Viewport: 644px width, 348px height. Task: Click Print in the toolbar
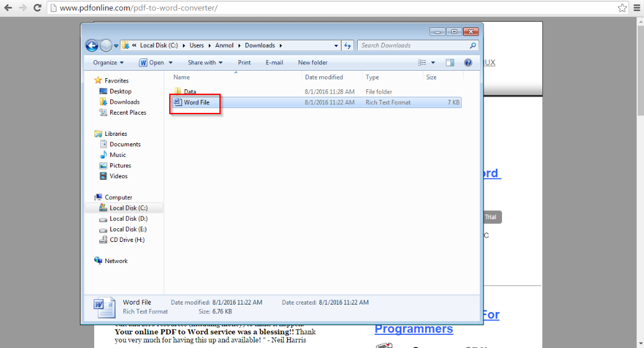(244, 63)
